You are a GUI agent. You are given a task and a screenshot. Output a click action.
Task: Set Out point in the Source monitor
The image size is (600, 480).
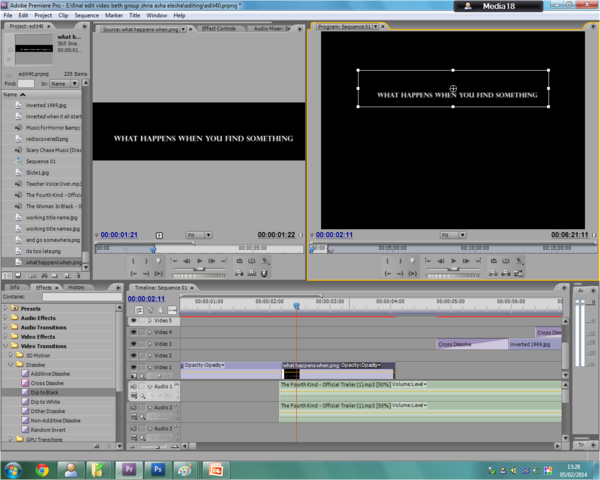coord(146,261)
